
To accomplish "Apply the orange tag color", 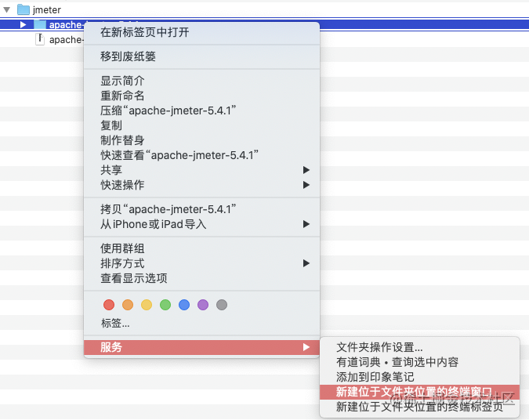I will click(x=128, y=305).
